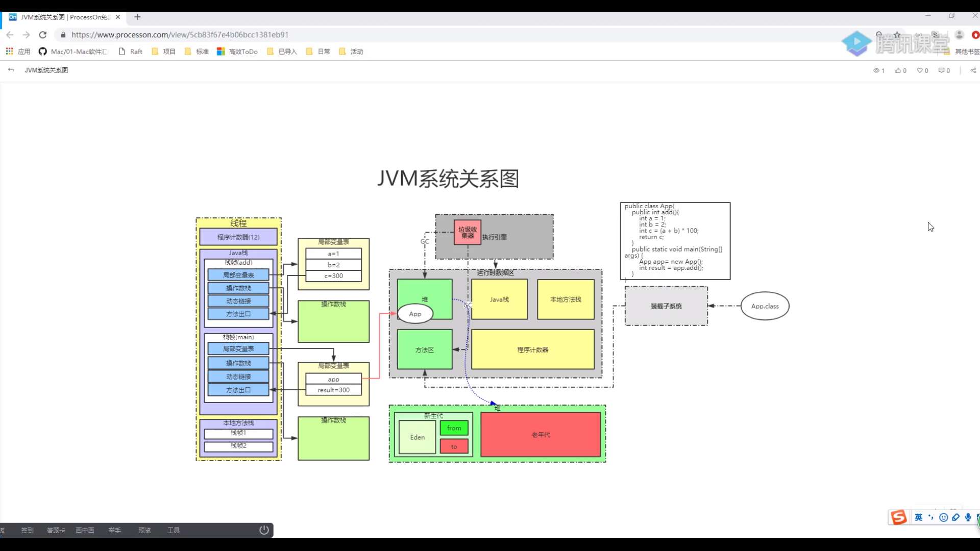This screenshot has height=551, width=980.
Task: Click the 老年代 red block
Action: pos(541,435)
